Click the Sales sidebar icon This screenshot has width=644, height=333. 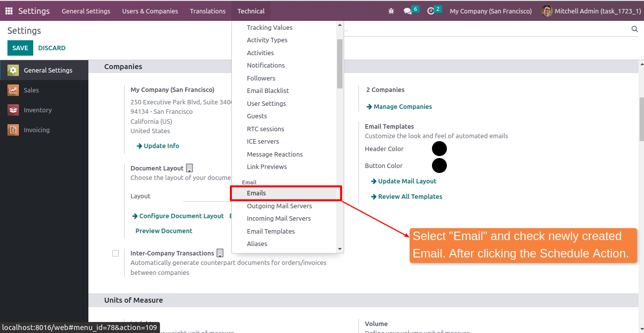click(13, 90)
